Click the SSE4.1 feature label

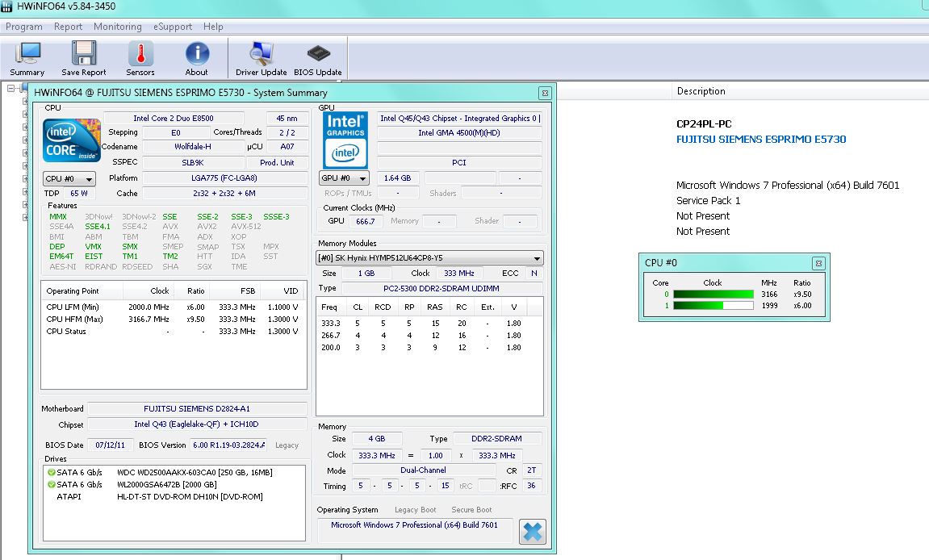98,227
